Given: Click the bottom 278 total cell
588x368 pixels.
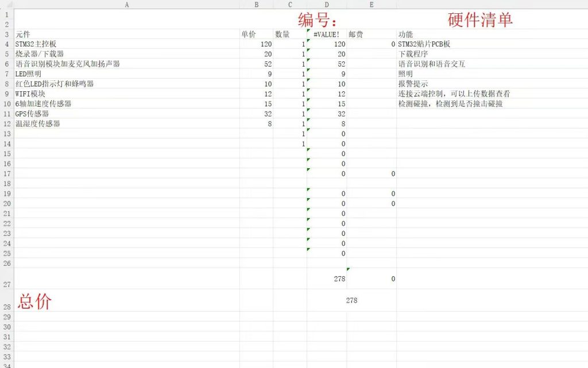Looking at the screenshot, I should pos(350,300).
